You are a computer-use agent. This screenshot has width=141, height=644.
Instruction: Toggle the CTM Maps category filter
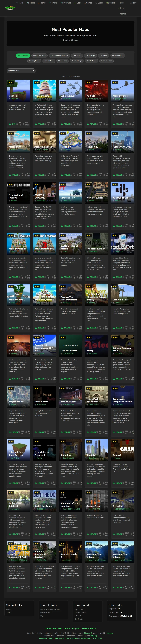(x=77, y=56)
